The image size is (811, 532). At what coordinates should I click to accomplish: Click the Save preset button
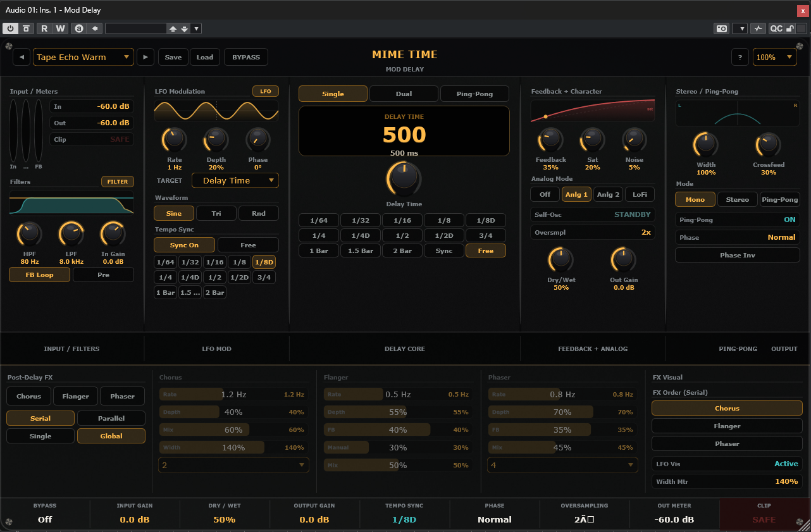[x=173, y=57]
